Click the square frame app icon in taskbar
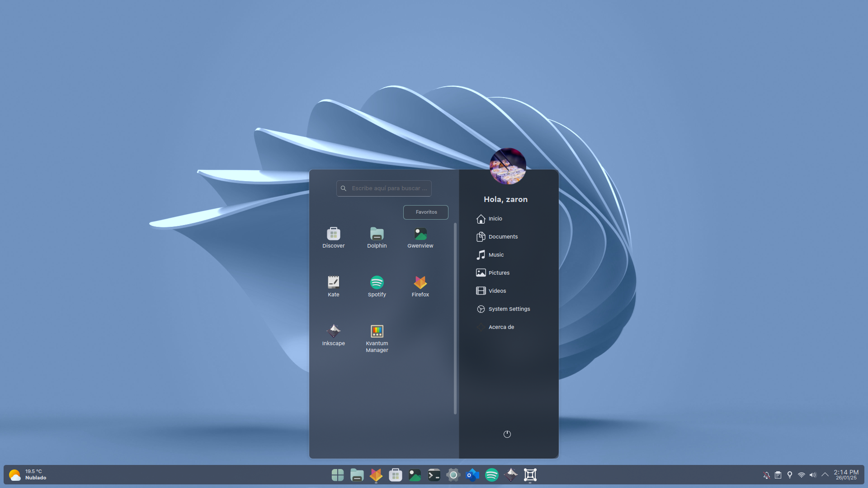This screenshot has height=488, width=868. [530, 475]
